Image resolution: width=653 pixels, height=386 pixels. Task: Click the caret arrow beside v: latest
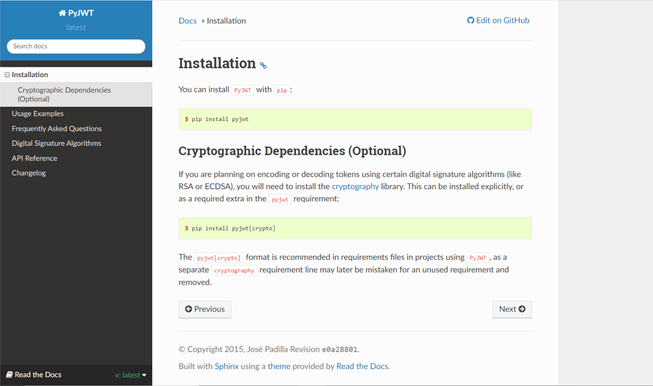(144, 375)
